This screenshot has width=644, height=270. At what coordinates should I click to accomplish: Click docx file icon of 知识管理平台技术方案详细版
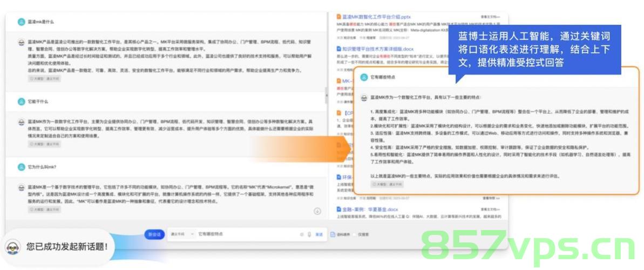click(x=339, y=49)
